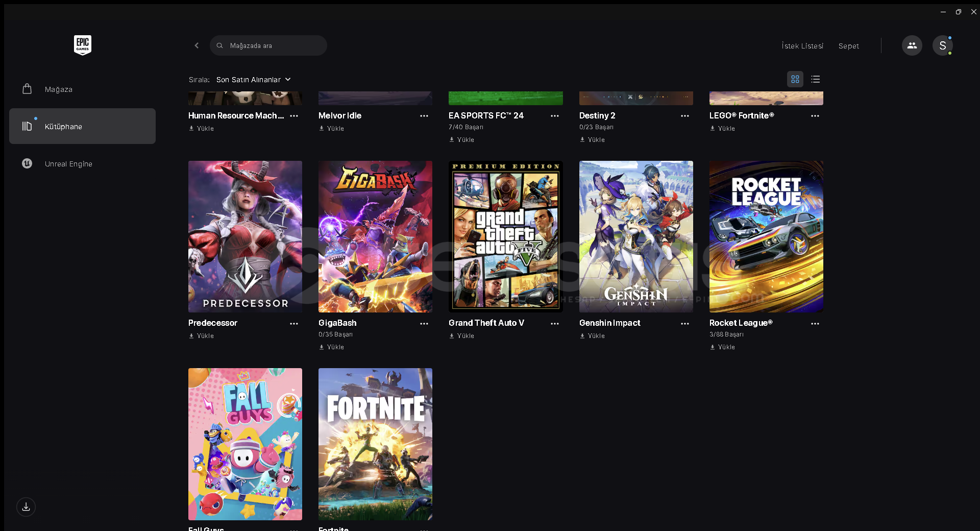Open İstek Listesi wishlist
Image resolution: width=980 pixels, height=531 pixels.
click(802, 46)
